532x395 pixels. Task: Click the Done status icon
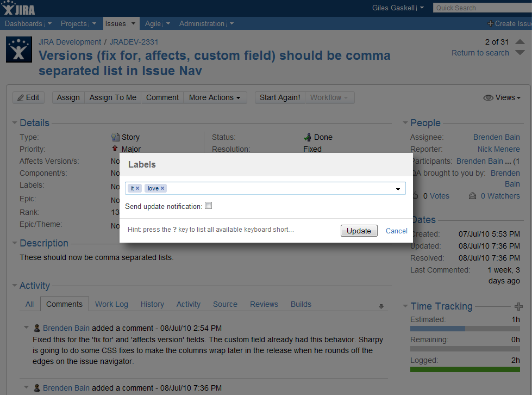click(308, 137)
